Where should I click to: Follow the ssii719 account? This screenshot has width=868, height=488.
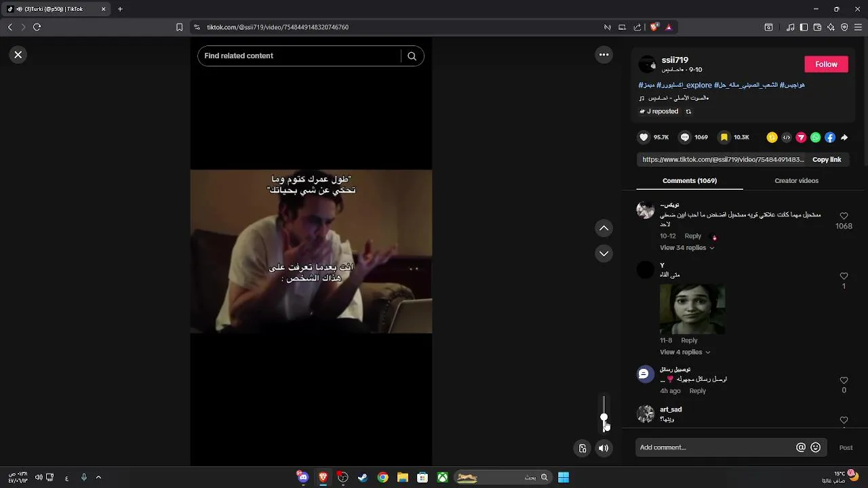pos(826,64)
